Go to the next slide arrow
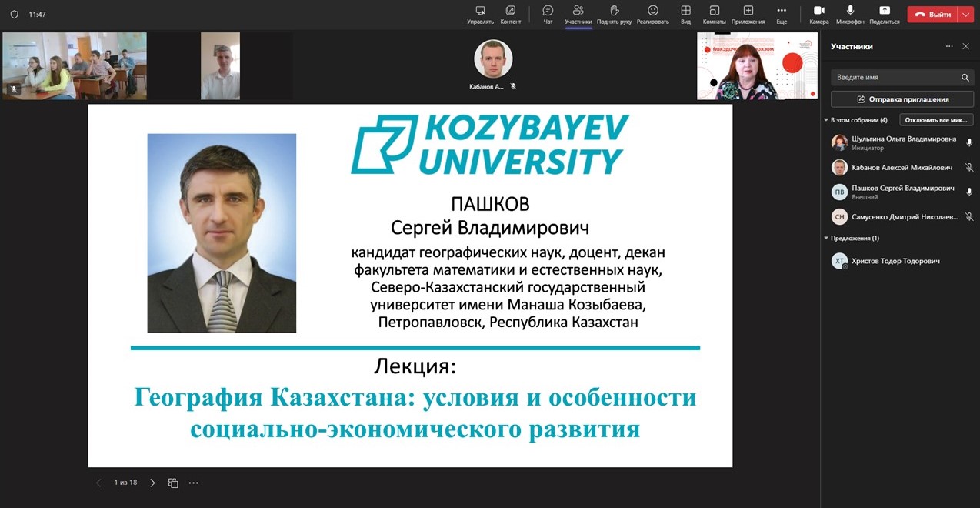Viewport: 980px width, 508px height. [x=152, y=483]
